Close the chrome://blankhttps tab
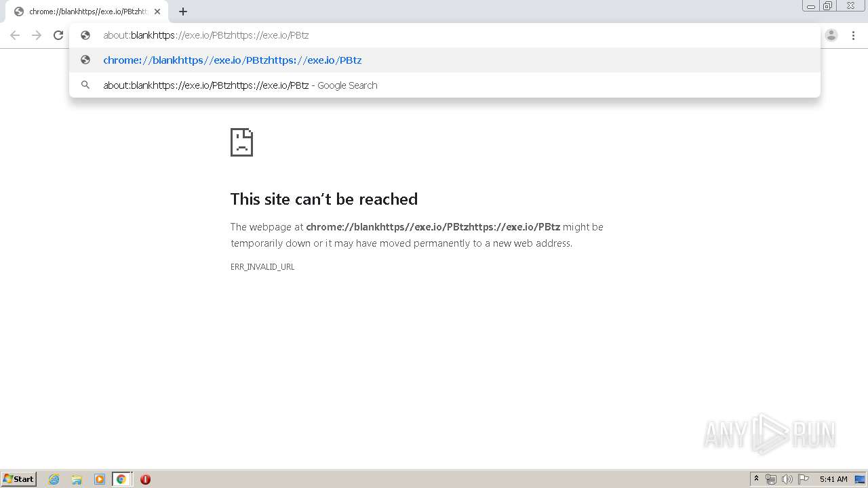868x488 pixels. (157, 12)
